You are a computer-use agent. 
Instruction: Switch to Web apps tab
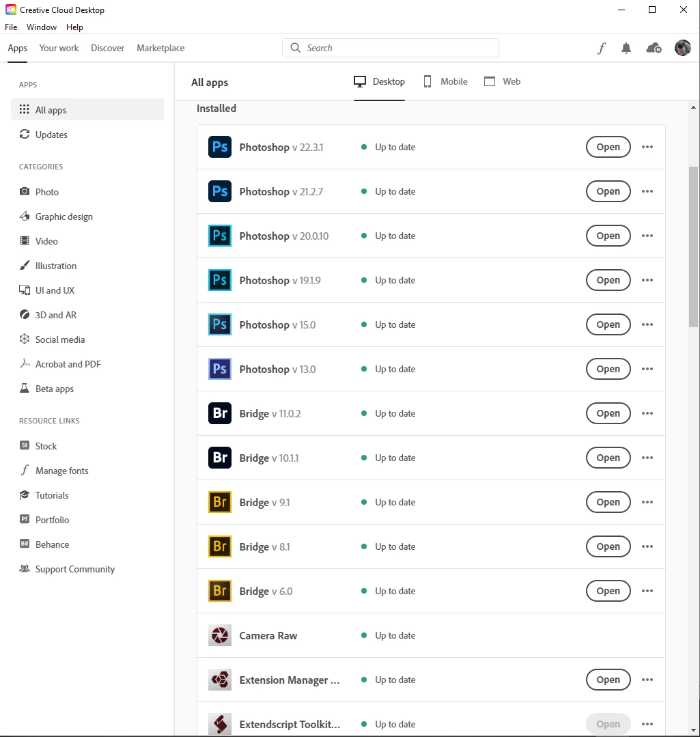click(x=502, y=81)
